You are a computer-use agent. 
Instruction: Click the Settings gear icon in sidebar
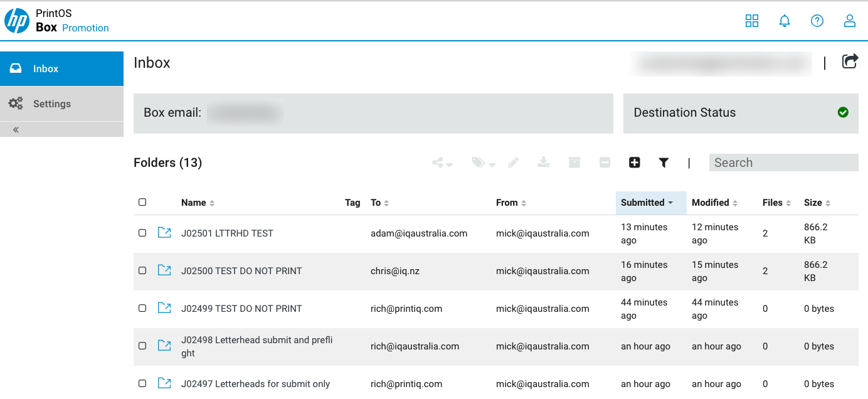click(x=16, y=104)
